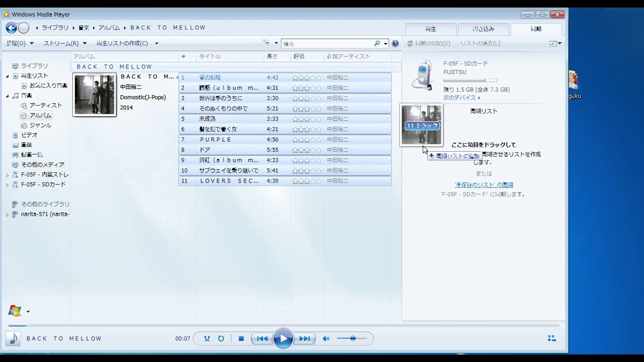
Task: Stop playback
Action: click(241, 339)
